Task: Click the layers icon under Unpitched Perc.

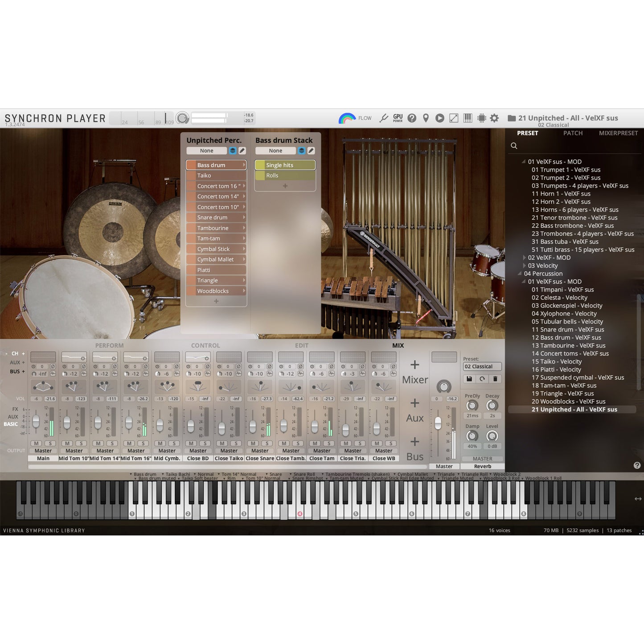Action: [x=233, y=151]
